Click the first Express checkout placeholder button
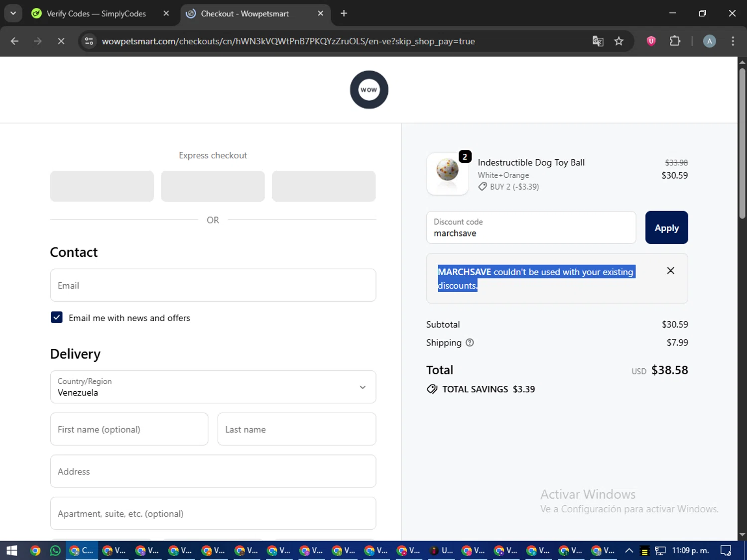The image size is (747, 560). [x=102, y=186]
